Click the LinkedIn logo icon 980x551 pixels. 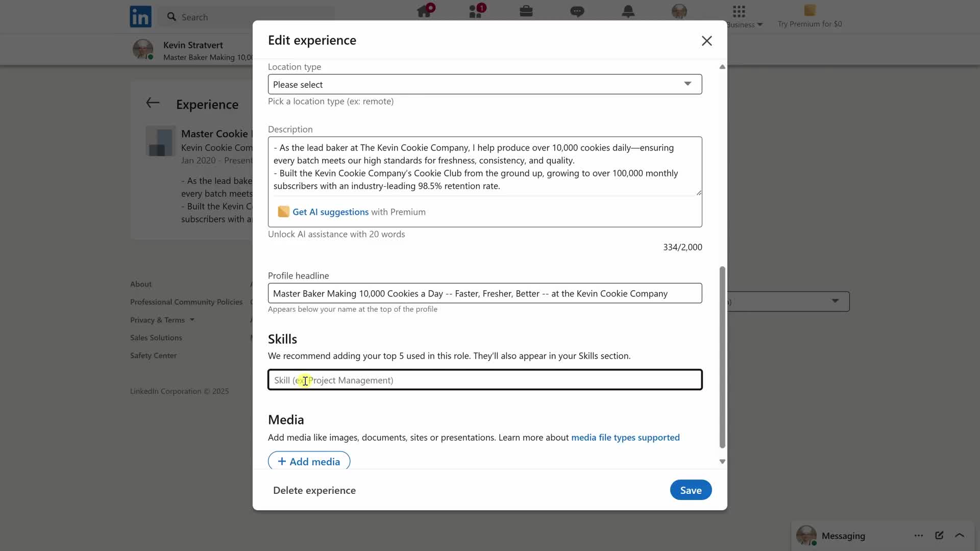pyautogui.click(x=140, y=16)
